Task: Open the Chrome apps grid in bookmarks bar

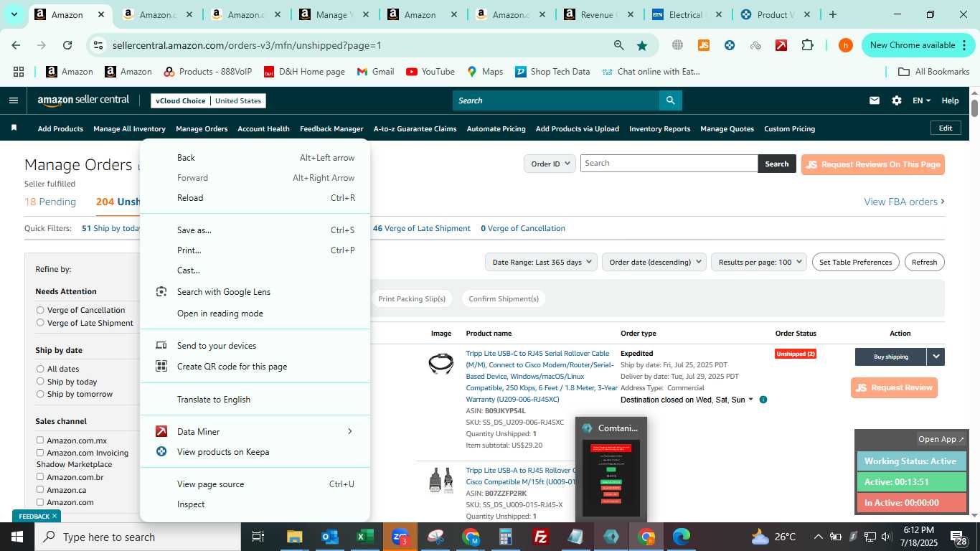Action: tap(19, 72)
